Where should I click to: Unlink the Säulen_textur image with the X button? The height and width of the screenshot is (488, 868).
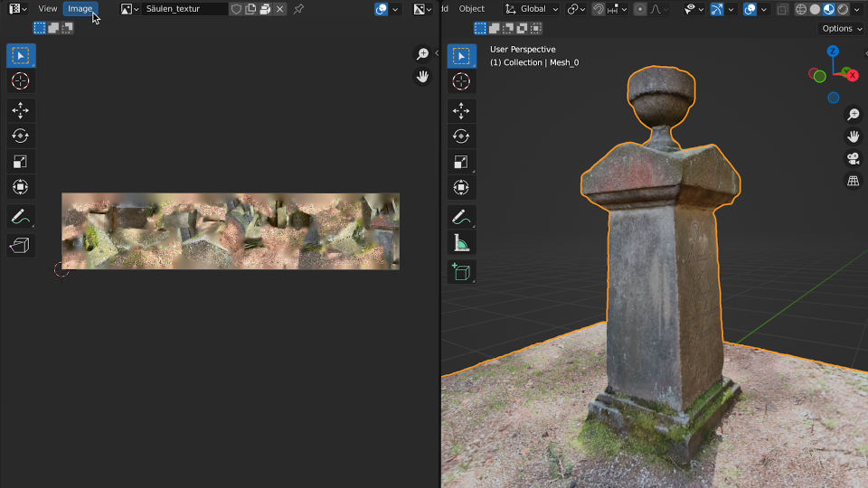tap(279, 9)
